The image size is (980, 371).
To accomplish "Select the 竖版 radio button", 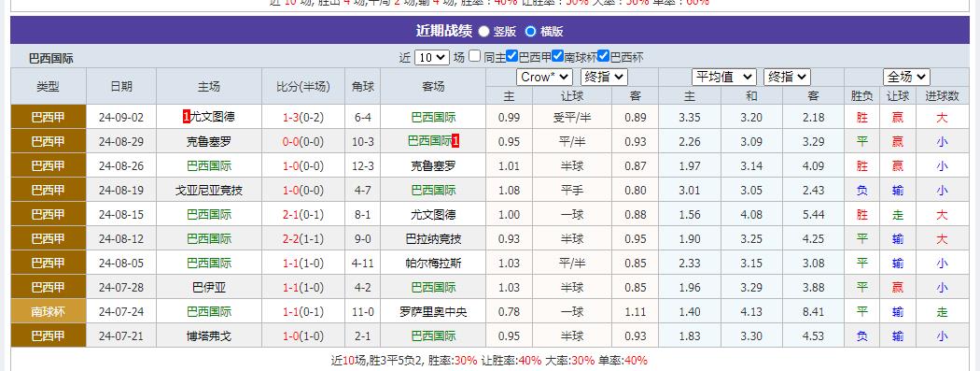I will [x=483, y=31].
